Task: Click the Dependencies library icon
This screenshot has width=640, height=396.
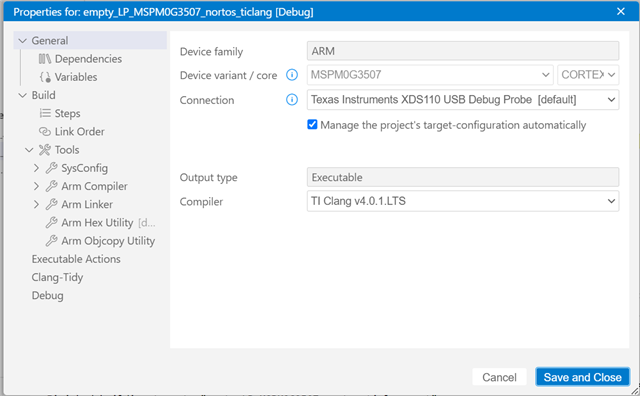Action: (44, 59)
